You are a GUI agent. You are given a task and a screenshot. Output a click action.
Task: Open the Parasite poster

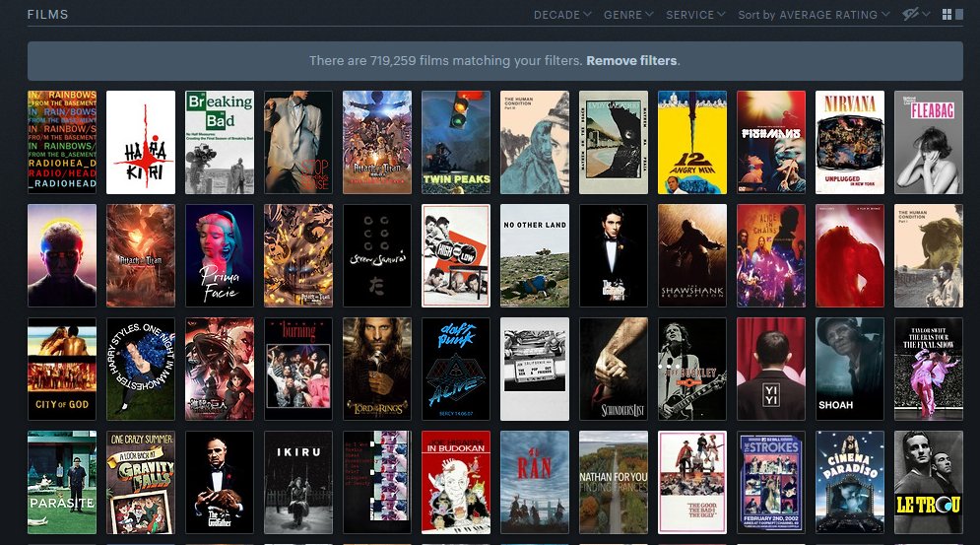tap(62, 482)
